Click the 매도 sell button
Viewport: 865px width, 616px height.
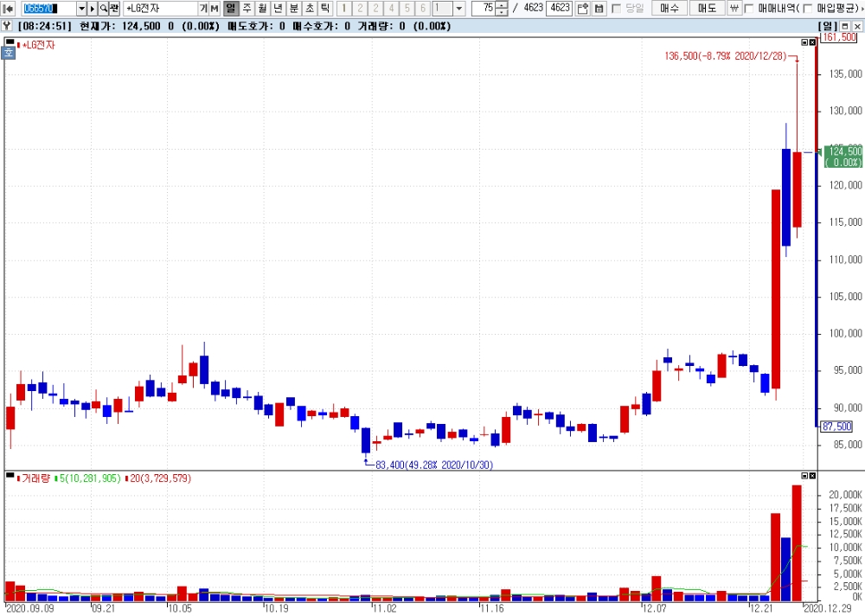707,9
